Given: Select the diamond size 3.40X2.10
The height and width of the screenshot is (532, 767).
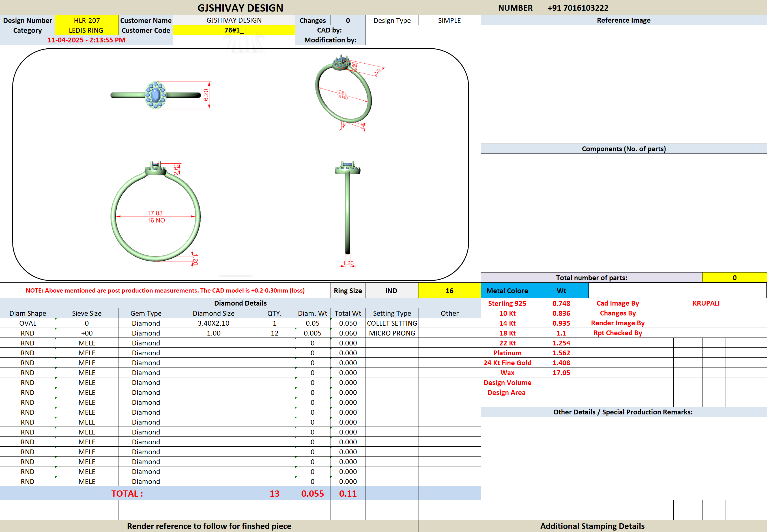Looking at the screenshot, I should pos(214,323).
